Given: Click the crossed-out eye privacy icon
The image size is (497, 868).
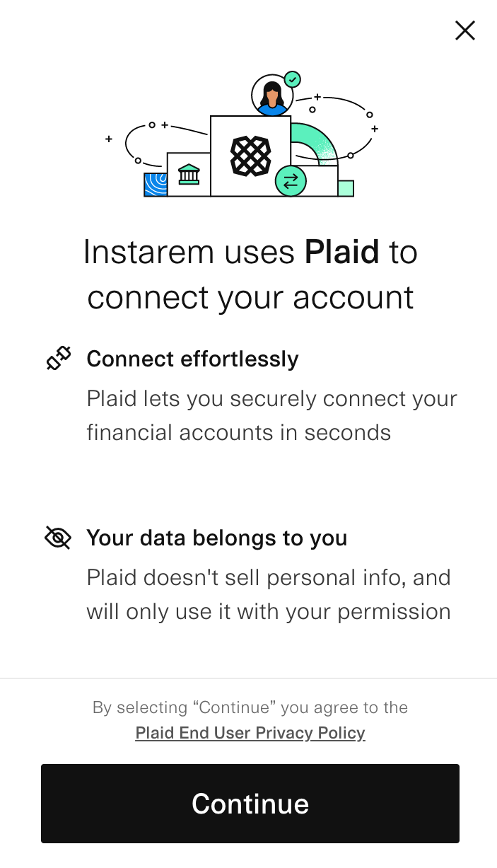Looking at the screenshot, I should point(58,538).
